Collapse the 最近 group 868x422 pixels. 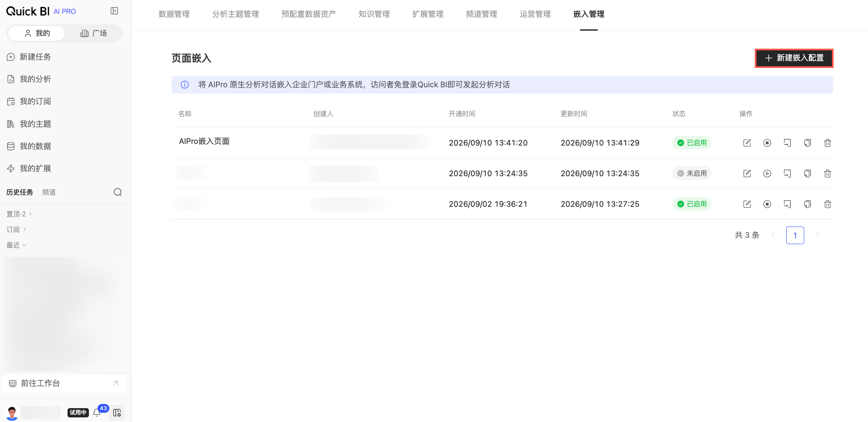pyautogui.click(x=16, y=245)
